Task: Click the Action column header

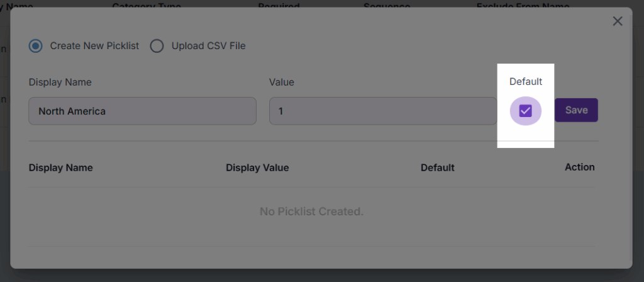Action: [579, 167]
